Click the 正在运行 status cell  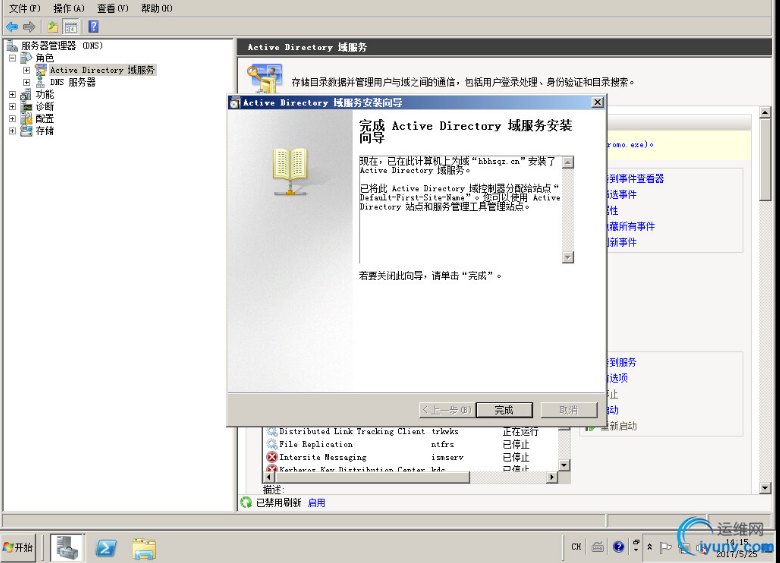click(520, 431)
